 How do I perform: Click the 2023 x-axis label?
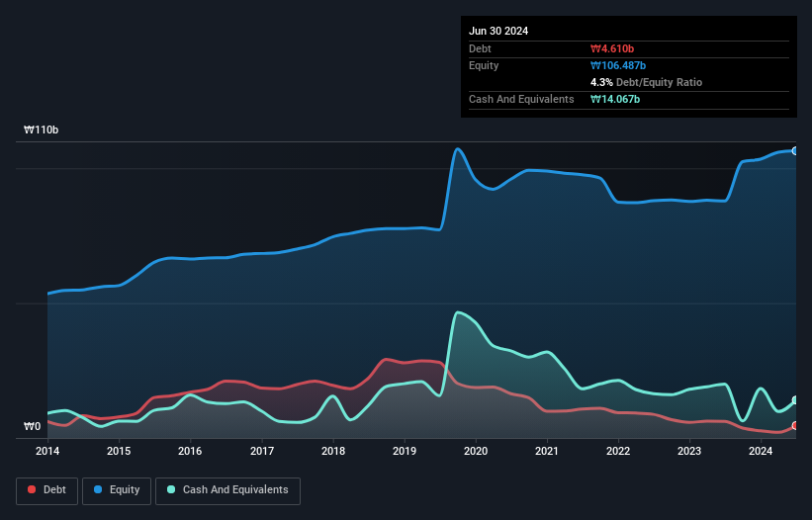coord(689,451)
